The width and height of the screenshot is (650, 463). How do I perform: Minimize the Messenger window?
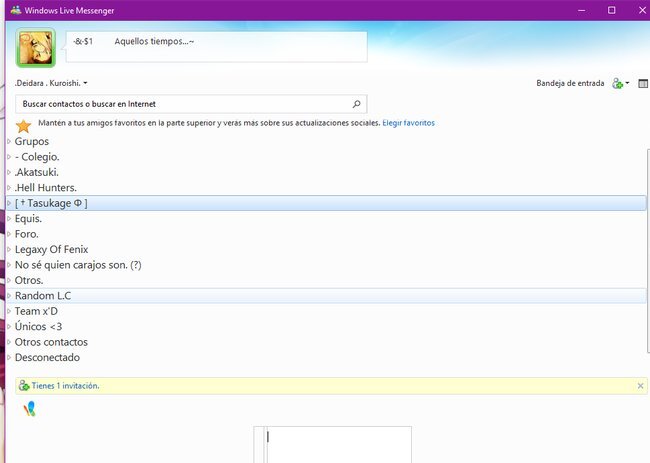pyautogui.click(x=582, y=10)
